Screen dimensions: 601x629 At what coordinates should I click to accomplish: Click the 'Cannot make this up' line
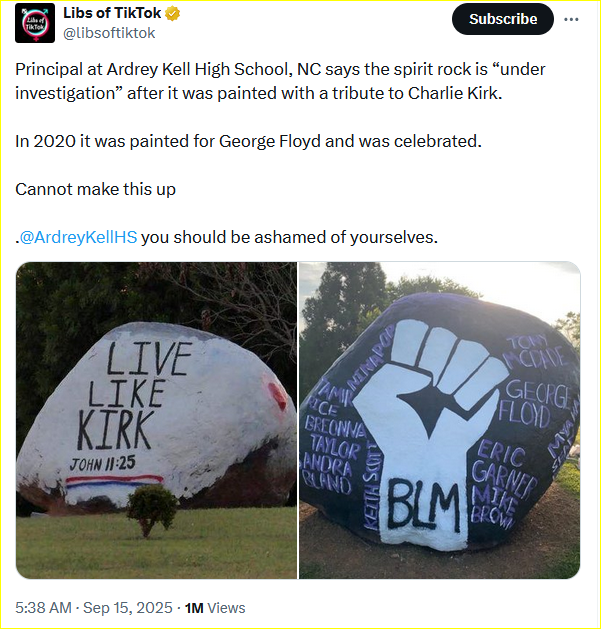point(95,189)
